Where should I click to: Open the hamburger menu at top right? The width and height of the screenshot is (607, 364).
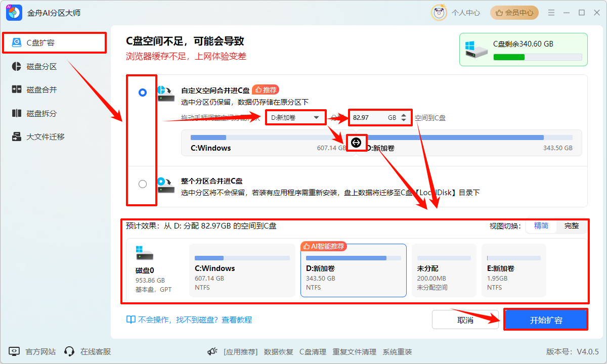(551, 13)
